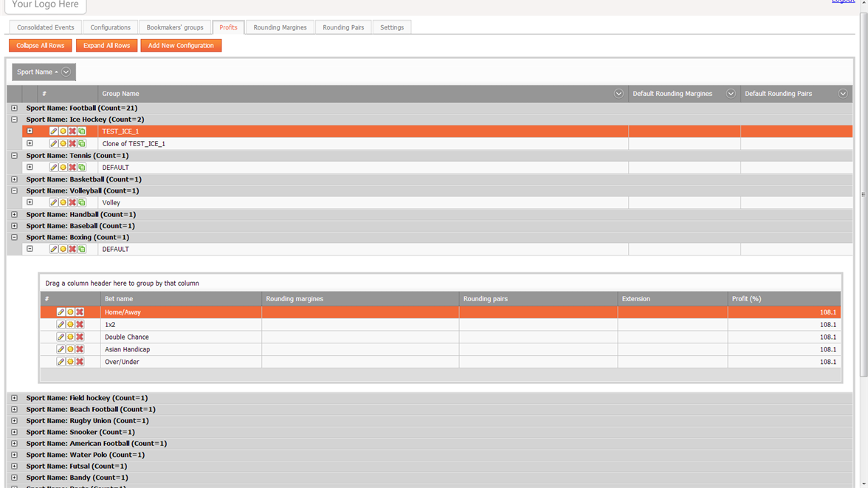The image size is (868, 488).
Task: Click the Add New Configuration button
Action: pos(181,46)
